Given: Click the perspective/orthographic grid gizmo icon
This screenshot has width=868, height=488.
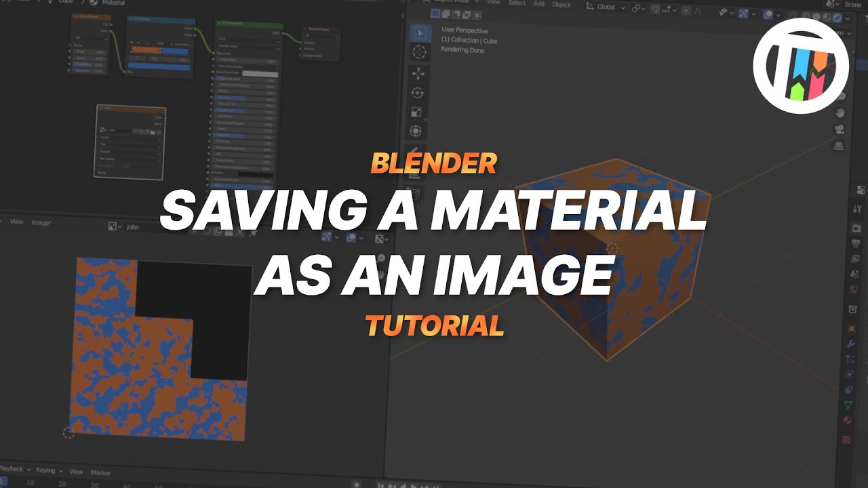Looking at the screenshot, I should (x=839, y=146).
